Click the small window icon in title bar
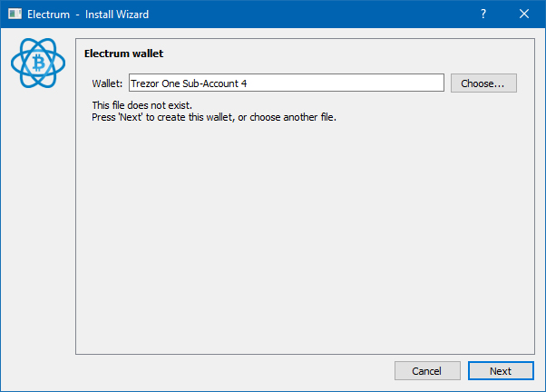The height and width of the screenshot is (392, 546). click(x=15, y=14)
